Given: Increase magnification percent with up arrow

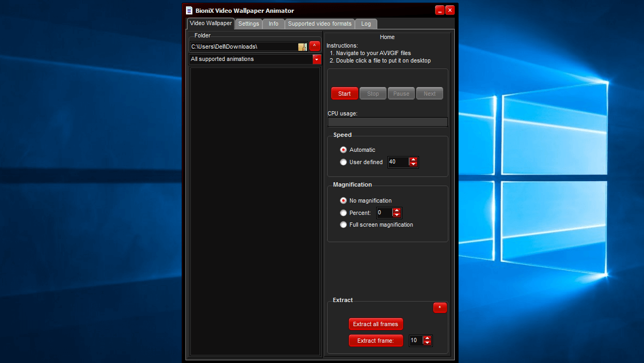Looking at the screenshot, I should coord(397,210).
